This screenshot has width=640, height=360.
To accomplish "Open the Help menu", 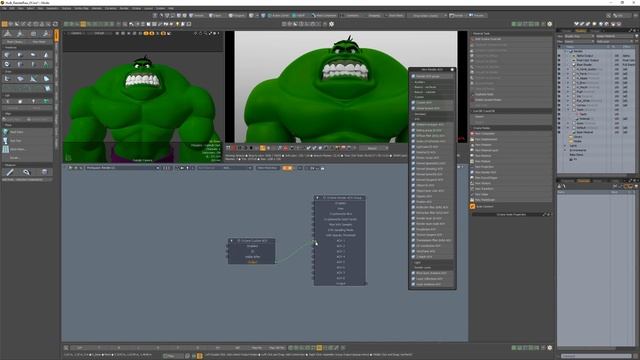I will pos(171,8).
